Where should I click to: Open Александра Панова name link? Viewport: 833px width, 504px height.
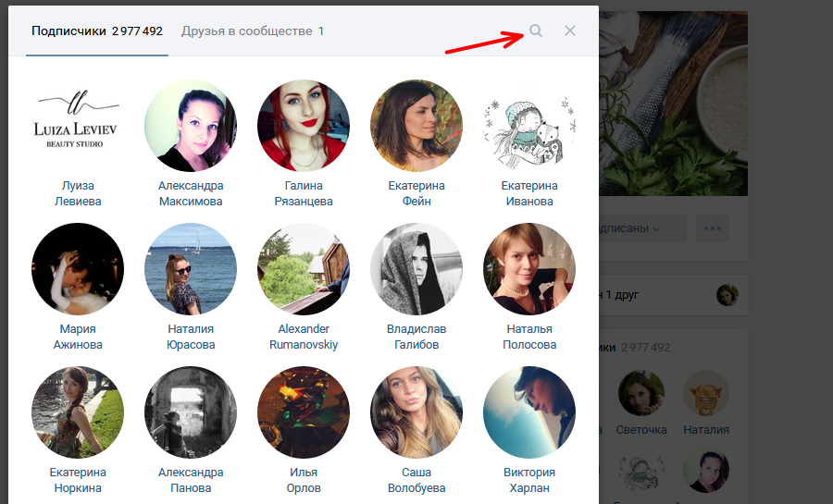[x=191, y=480]
